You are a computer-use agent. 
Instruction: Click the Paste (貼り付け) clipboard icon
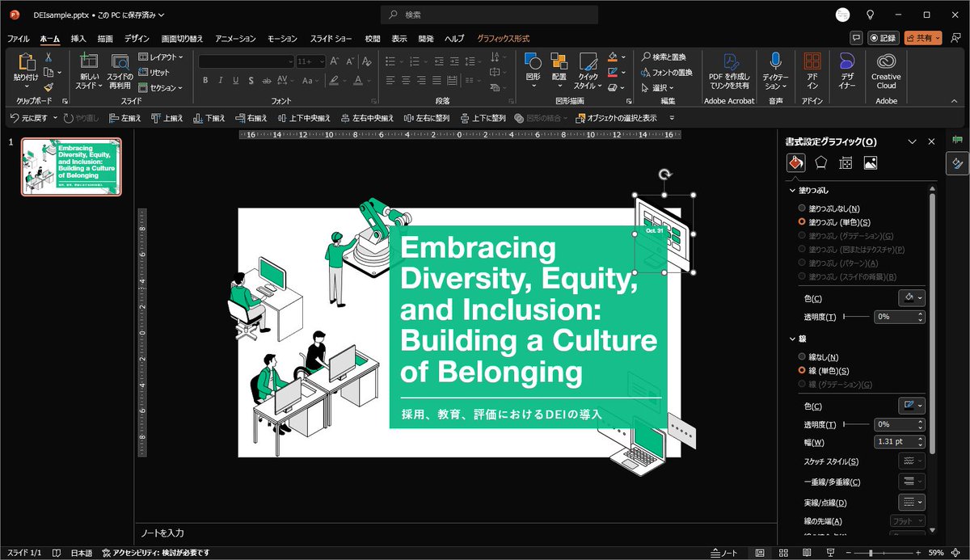[x=26, y=62]
